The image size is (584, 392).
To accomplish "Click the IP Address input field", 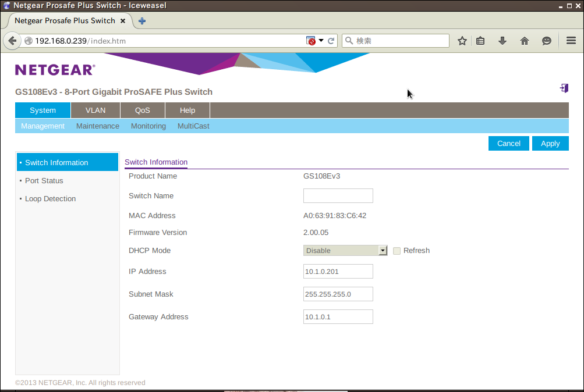I will pyautogui.click(x=338, y=272).
